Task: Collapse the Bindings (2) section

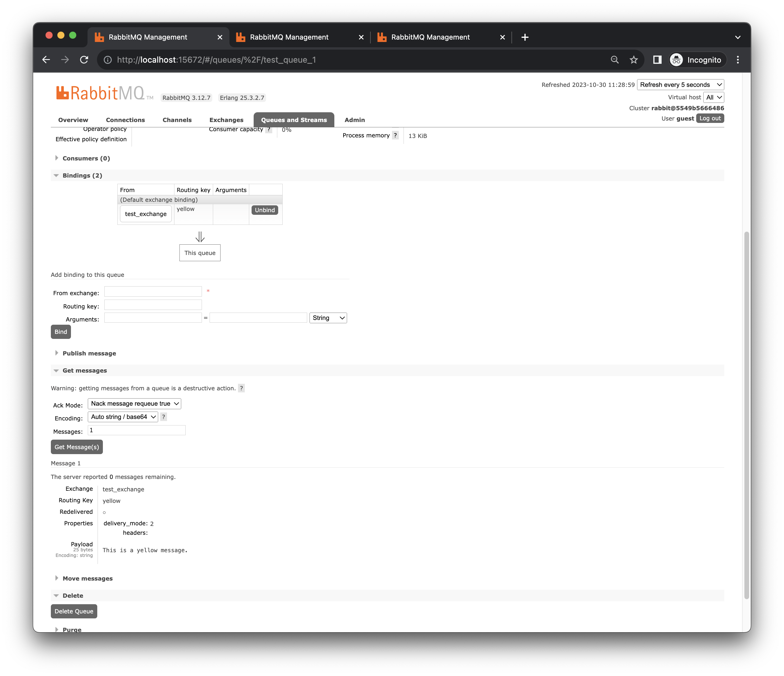Action: pos(82,175)
